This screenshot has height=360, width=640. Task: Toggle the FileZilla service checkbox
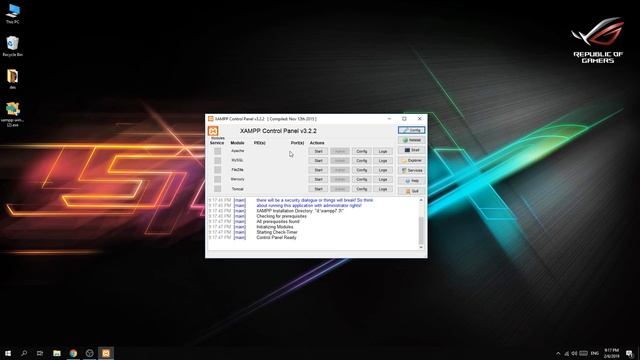[x=218, y=170]
